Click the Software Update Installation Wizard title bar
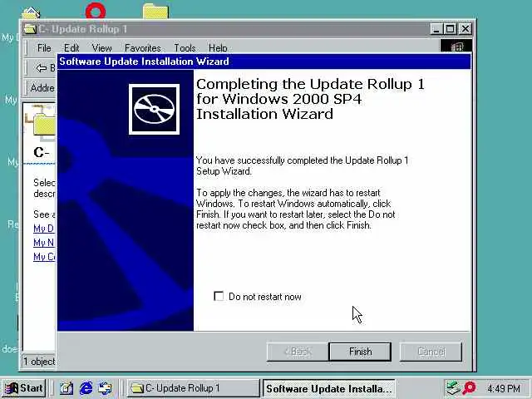Image resolution: width=532 pixels, height=399 pixels. pyautogui.click(x=264, y=62)
